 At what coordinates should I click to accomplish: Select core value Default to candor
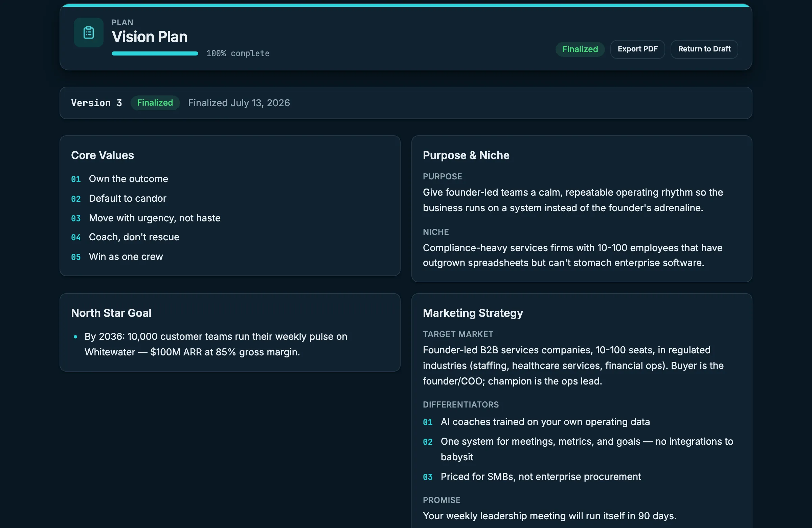click(x=128, y=198)
